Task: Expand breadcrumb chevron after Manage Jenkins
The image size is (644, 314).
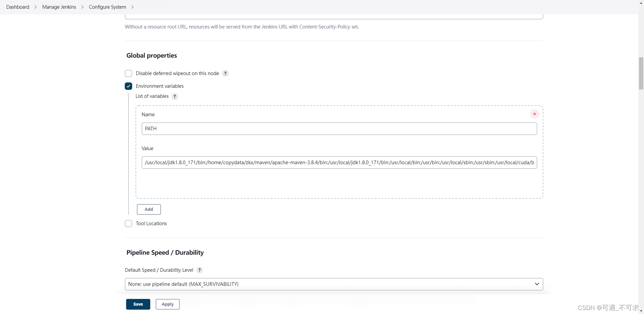Action: tap(83, 7)
